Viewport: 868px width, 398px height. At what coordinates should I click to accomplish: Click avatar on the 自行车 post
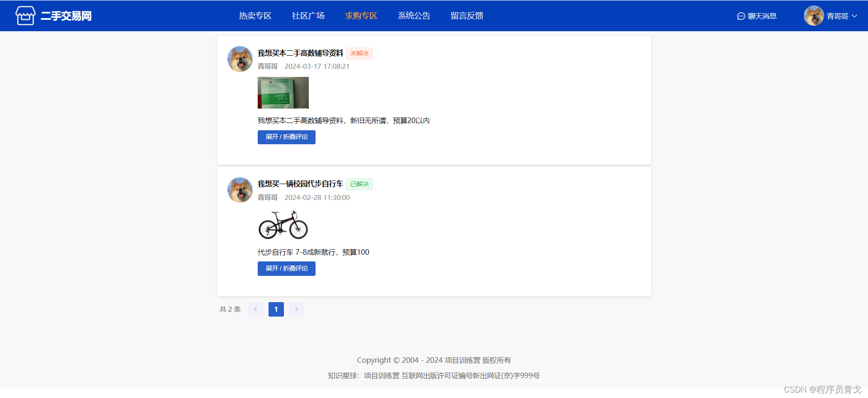tap(240, 190)
